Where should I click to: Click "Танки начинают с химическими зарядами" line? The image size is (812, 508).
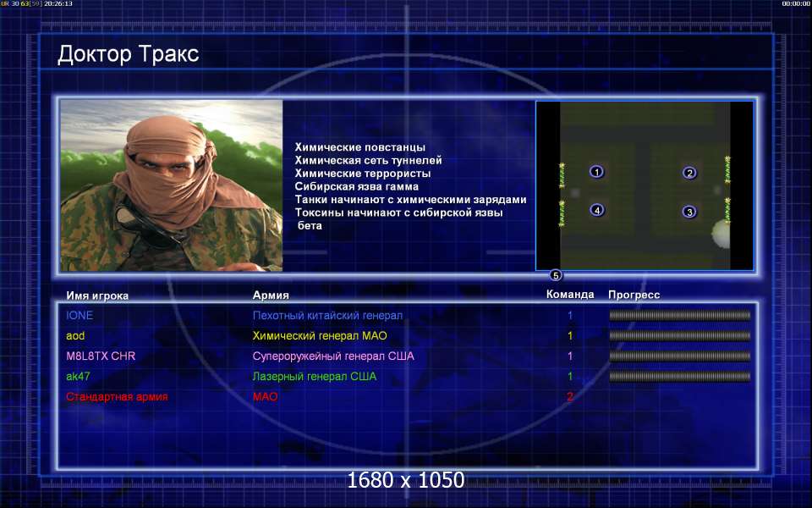pos(411,200)
